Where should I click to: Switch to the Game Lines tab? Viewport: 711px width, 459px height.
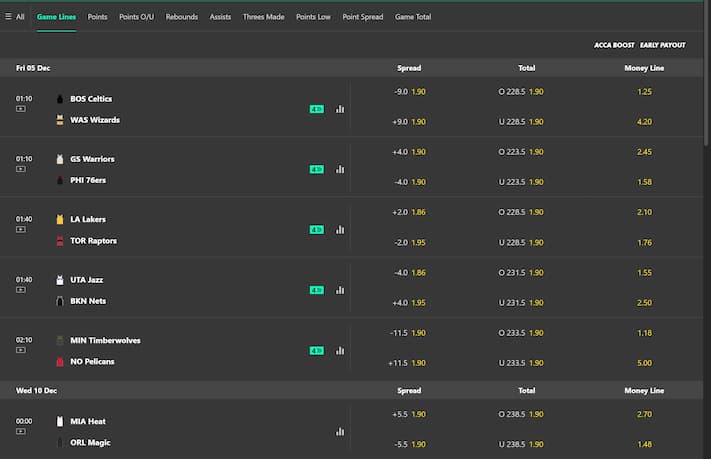(x=56, y=17)
